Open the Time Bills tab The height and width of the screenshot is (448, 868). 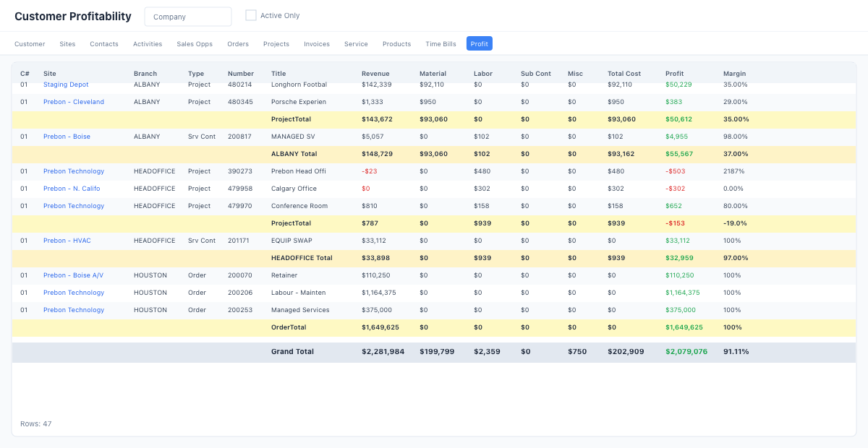pos(441,44)
